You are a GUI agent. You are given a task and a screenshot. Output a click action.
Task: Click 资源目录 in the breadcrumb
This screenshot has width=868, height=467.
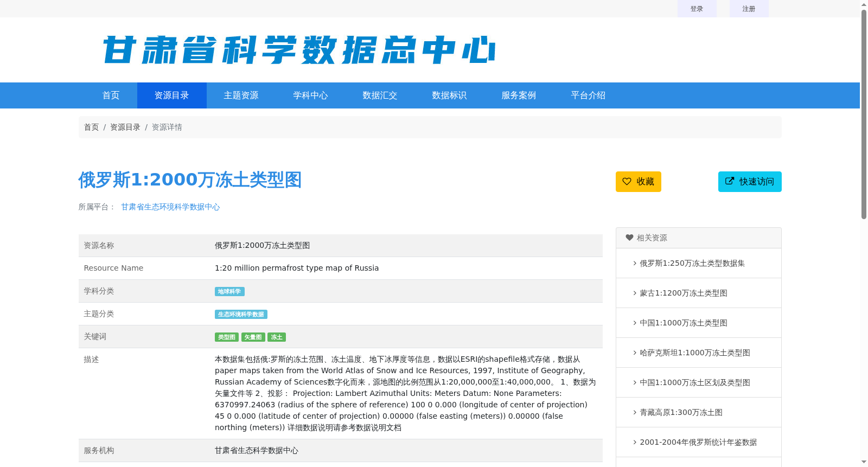click(x=125, y=127)
